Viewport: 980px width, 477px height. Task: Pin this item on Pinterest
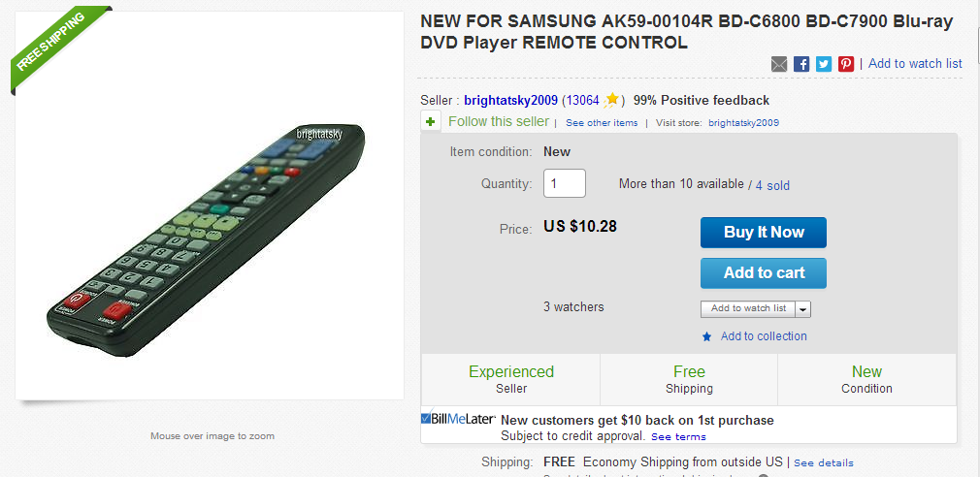tap(846, 64)
